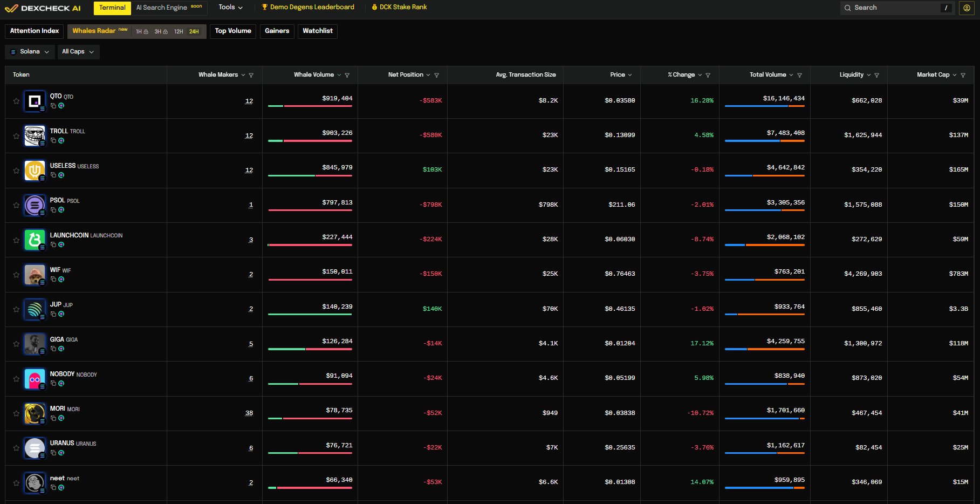Image resolution: width=980 pixels, height=504 pixels.
Task: Click the DexCheck AI logo
Action: pyautogui.click(x=43, y=8)
